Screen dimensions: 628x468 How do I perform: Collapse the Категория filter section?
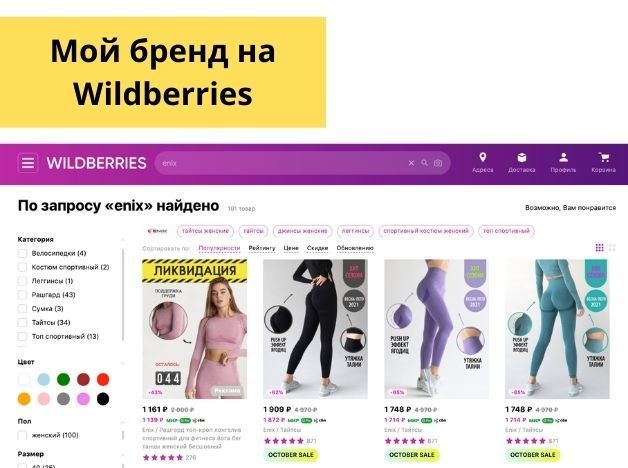[123, 239]
